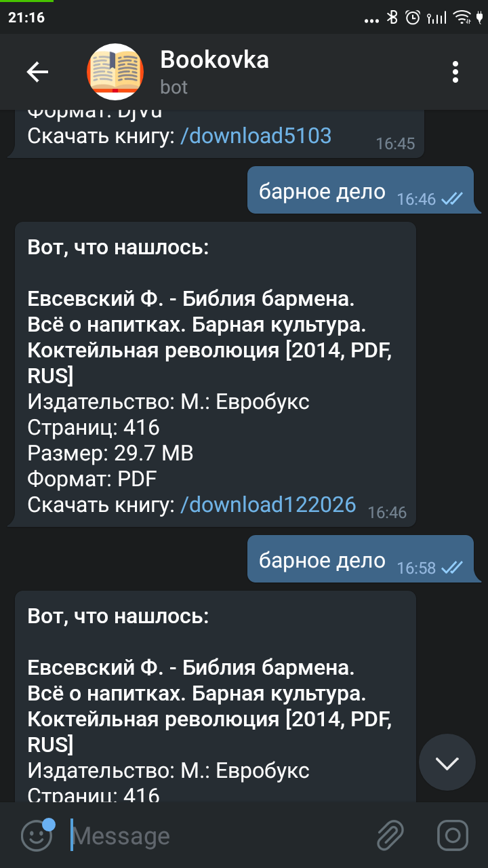The image size is (488, 868).
Task: Tap double check marks on 16:46 message
Action: [x=452, y=199]
